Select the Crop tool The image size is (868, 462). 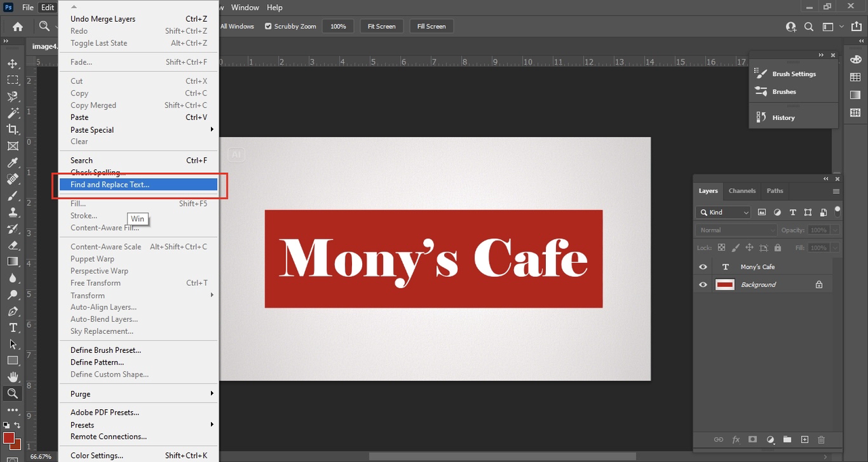coord(13,129)
